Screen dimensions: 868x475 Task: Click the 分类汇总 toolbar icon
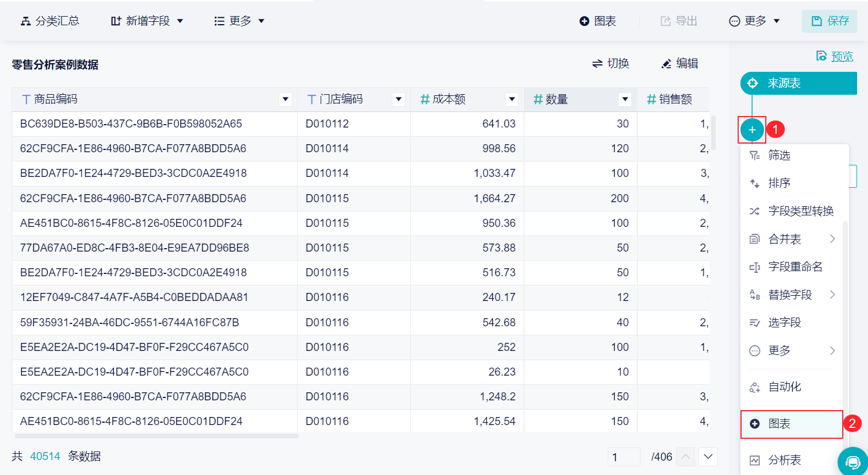click(49, 21)
